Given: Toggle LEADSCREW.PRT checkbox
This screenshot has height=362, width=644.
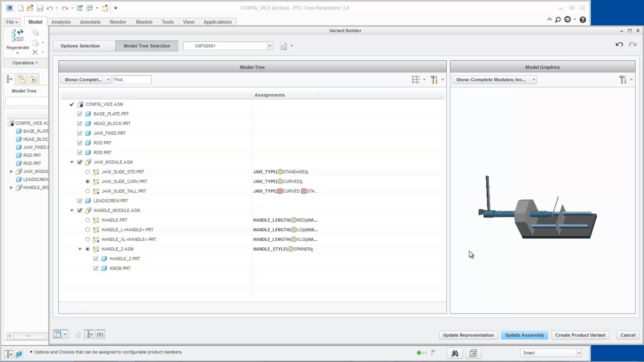Looking at the screenshot, I should coord(79,201).
